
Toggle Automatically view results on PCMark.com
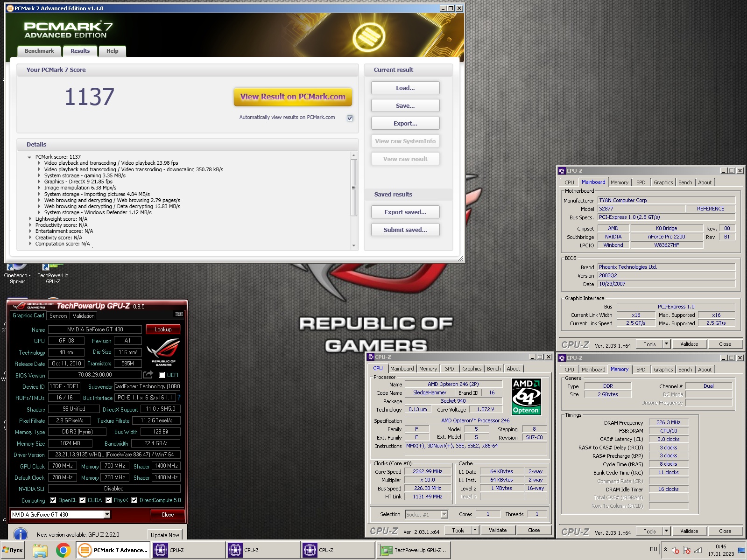coord(350,118)
